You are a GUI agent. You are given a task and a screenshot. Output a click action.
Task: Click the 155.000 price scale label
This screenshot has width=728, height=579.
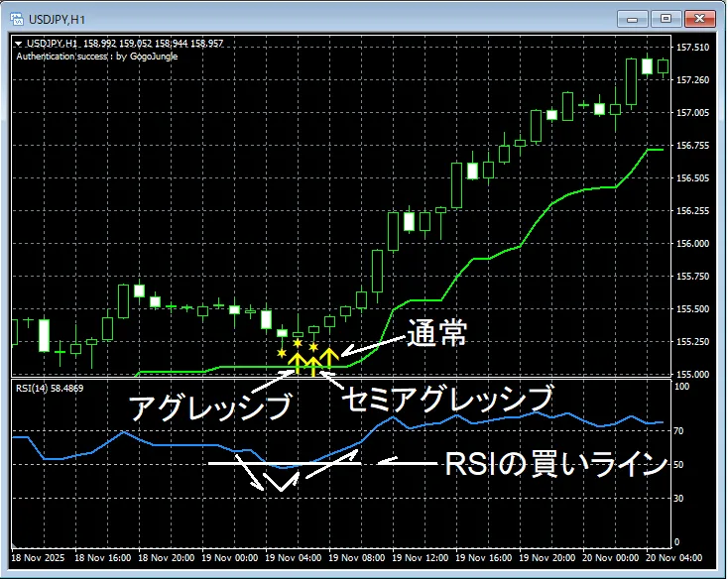point(692,374)
